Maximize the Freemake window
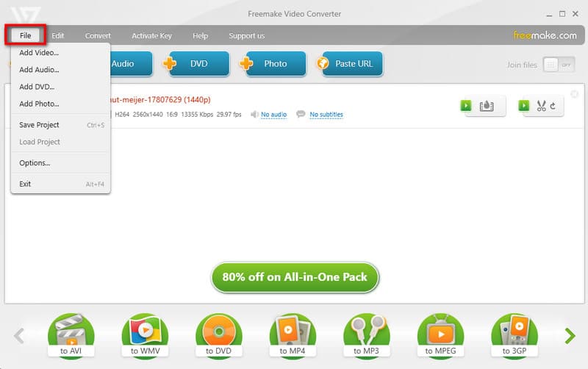The width and height of the screenshot is (588, 369). [562, 14]
